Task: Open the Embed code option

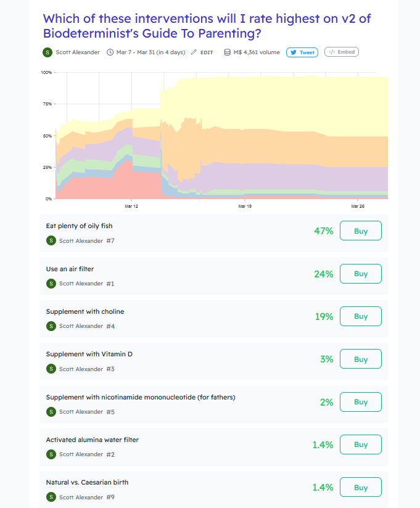Action: tap(342, 52)
